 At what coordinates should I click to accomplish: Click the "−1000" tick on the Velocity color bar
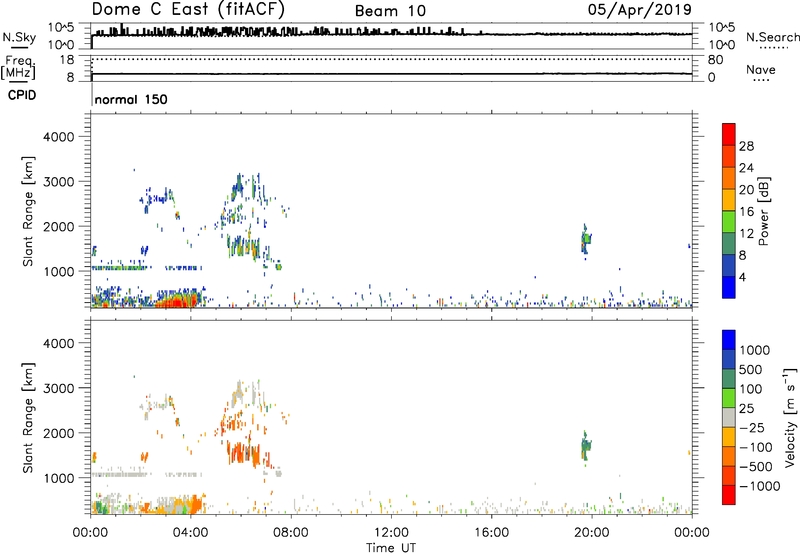tap(760, 486)
